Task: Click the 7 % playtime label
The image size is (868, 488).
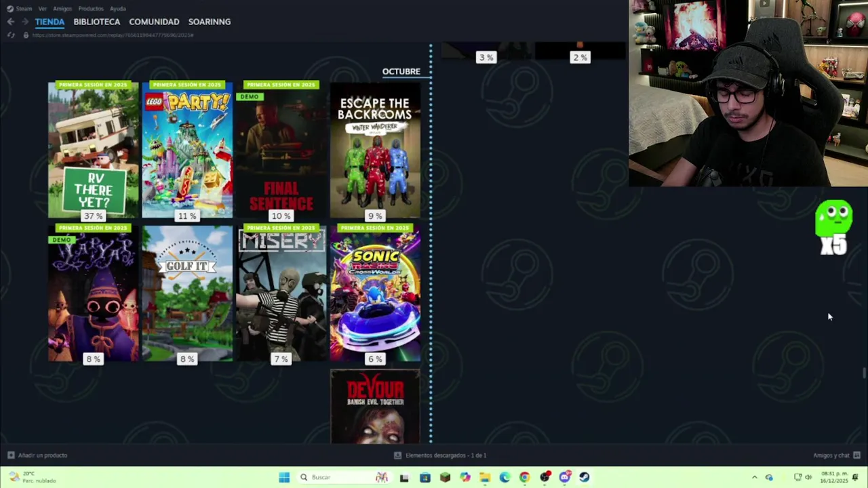Action: click(x=281, y=359)
